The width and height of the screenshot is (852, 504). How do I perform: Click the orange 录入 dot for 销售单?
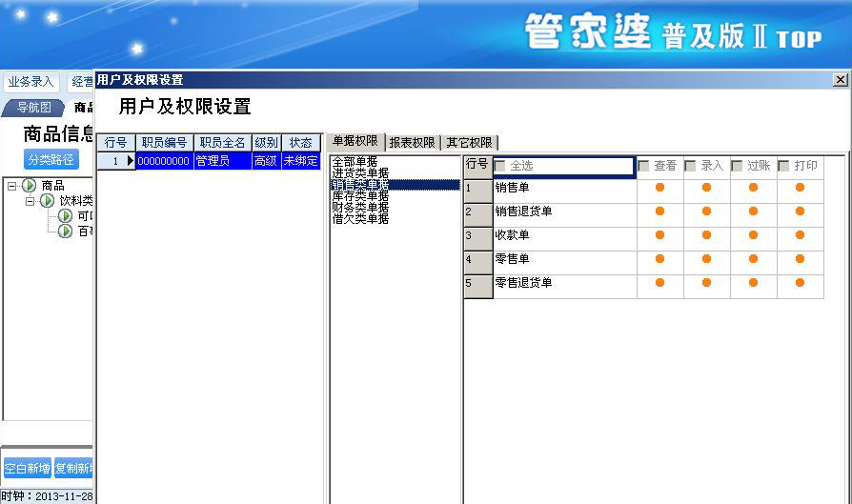click(x=706, y=188)
